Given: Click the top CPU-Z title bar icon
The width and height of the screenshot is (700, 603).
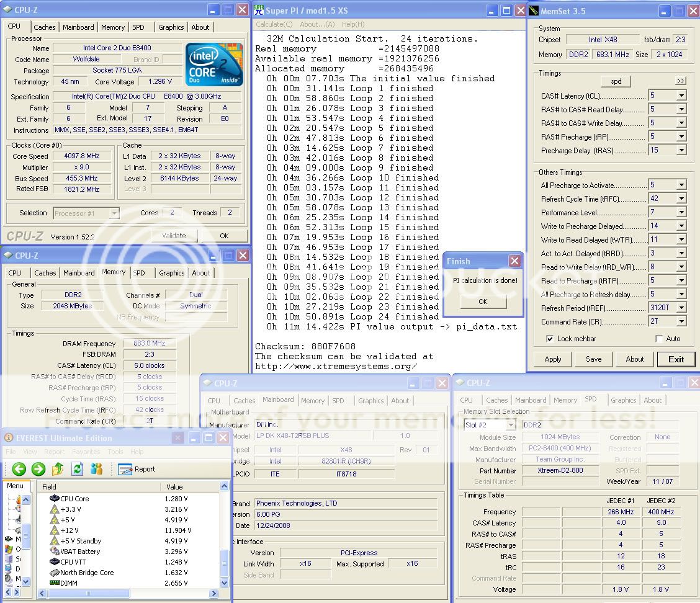Looking at the screenshot, I should click(7, 9).
